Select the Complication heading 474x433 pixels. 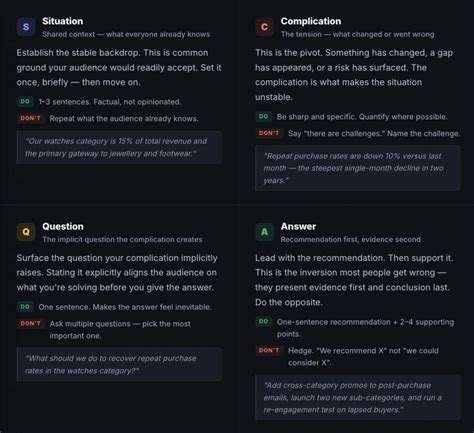pos(311,21)
